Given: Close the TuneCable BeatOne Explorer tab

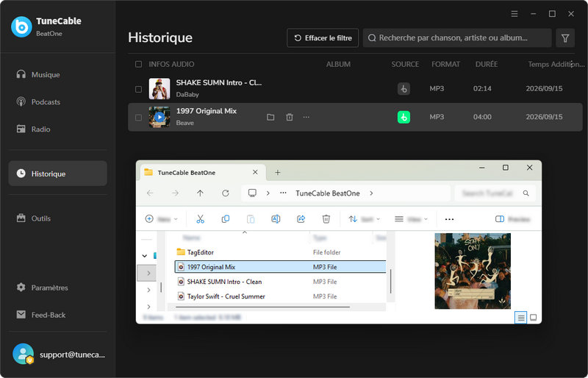Looking at the screenshot, I should 255,172.
